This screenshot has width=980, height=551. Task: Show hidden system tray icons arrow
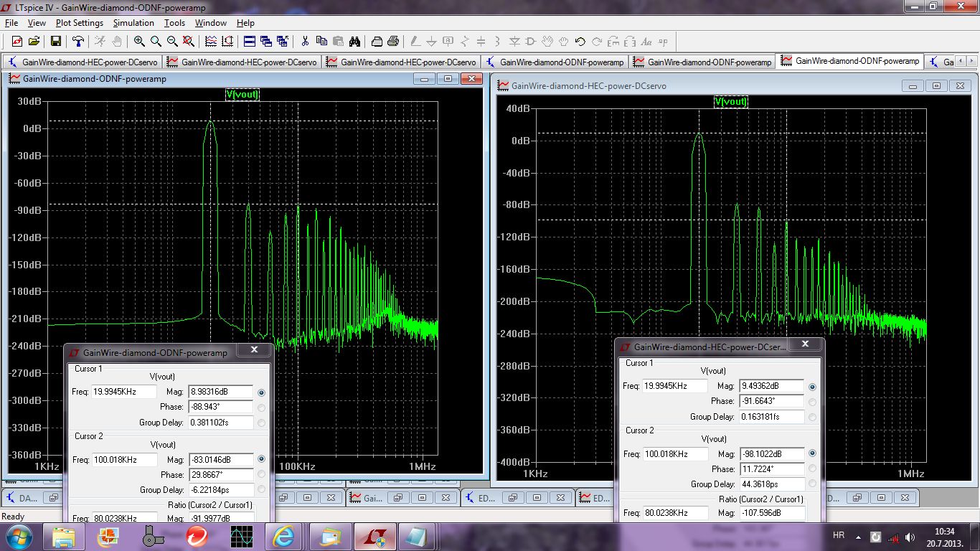(859, 537)
